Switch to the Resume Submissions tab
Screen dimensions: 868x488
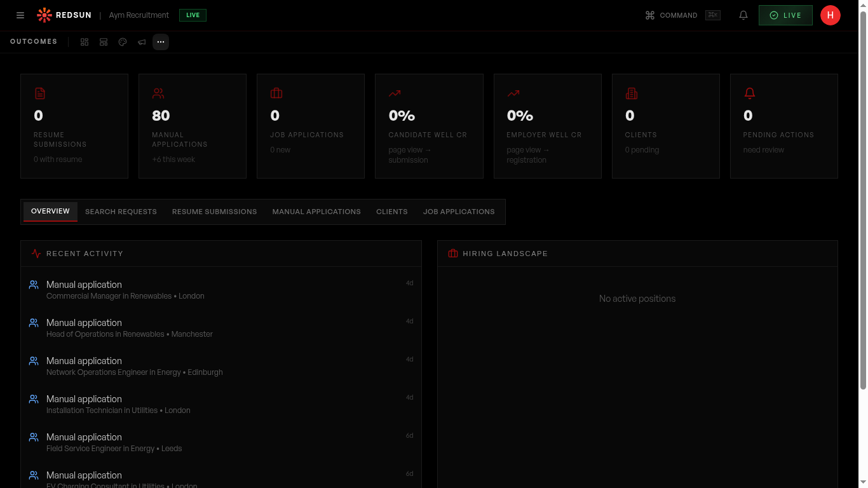point(214,212)
